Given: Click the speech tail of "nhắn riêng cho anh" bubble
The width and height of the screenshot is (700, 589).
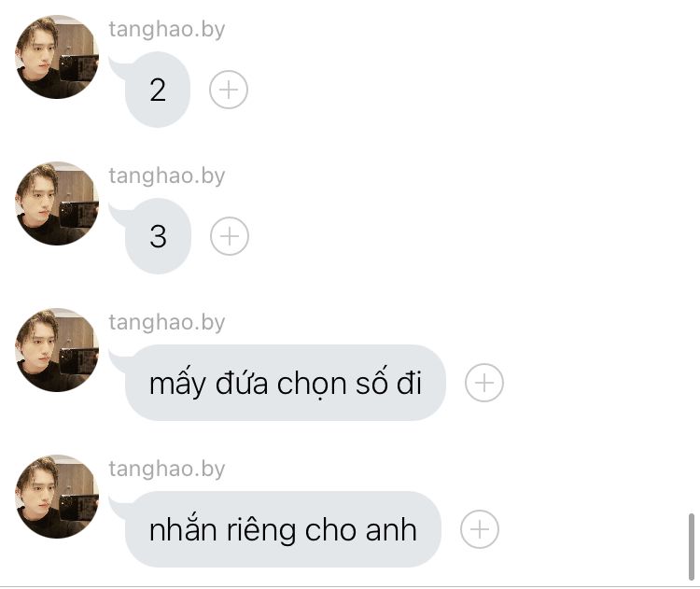Looking at the screenshot, I should click(119, 507).
